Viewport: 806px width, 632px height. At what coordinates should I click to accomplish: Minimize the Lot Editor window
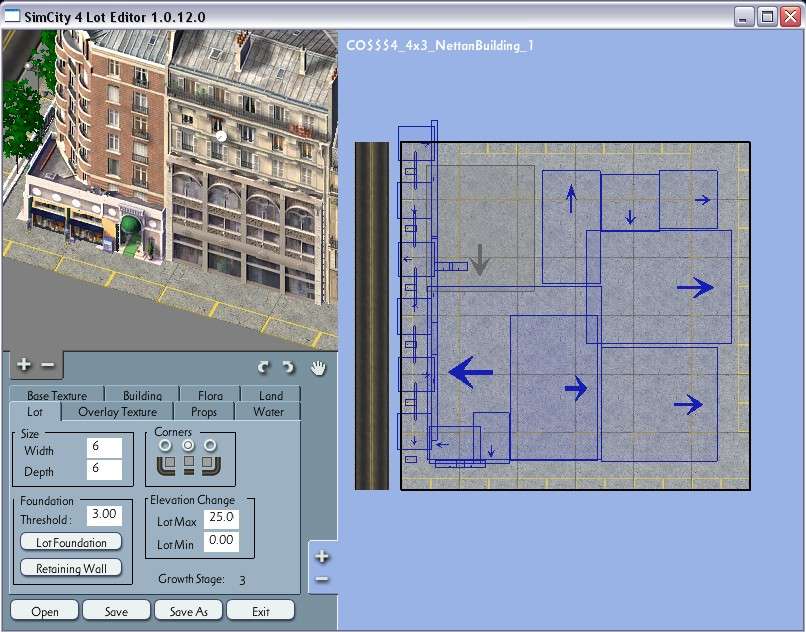pyautogui.click(x=743, y=16)
